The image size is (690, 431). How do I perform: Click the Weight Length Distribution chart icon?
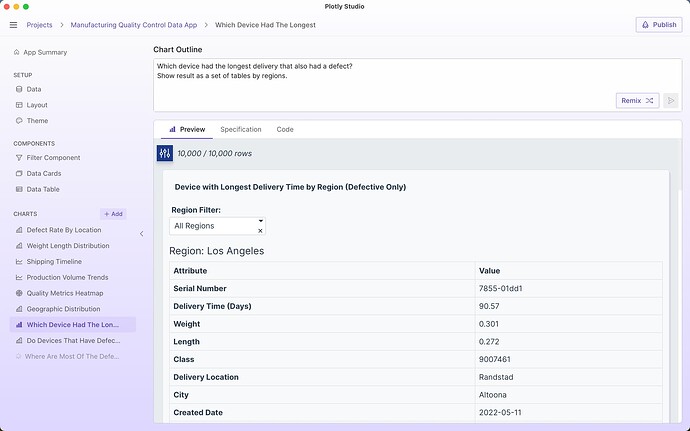coord(19,246)
